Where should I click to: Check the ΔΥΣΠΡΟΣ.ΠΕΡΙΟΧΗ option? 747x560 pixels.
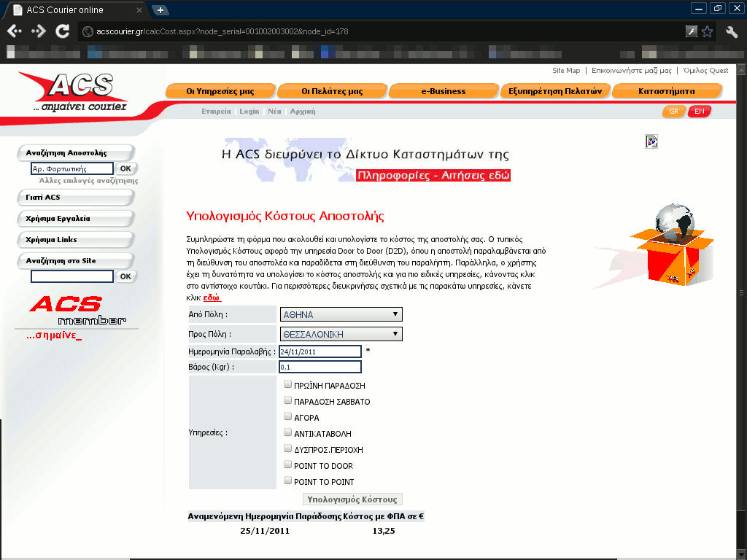coord(287,448)
